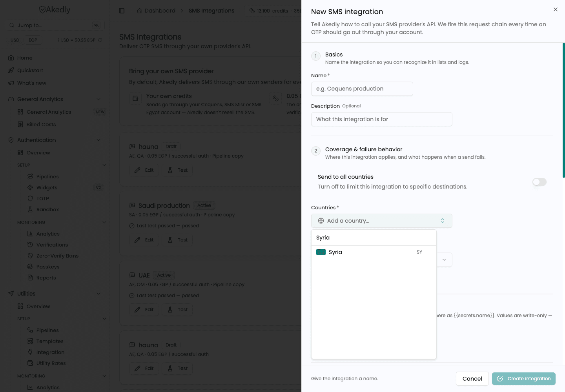Open Verifications page

click(x=52, y=245)
